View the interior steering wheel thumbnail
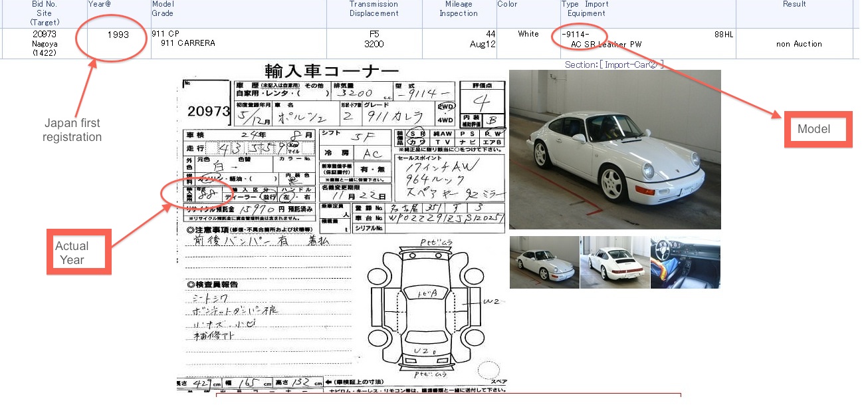Viewport: 868px width, 405px height. [685, 262]
